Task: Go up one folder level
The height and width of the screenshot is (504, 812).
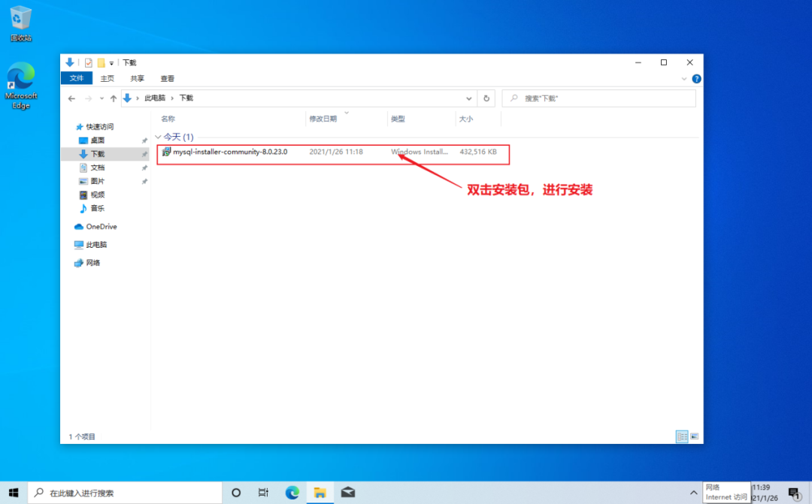Action: point(114,98)
